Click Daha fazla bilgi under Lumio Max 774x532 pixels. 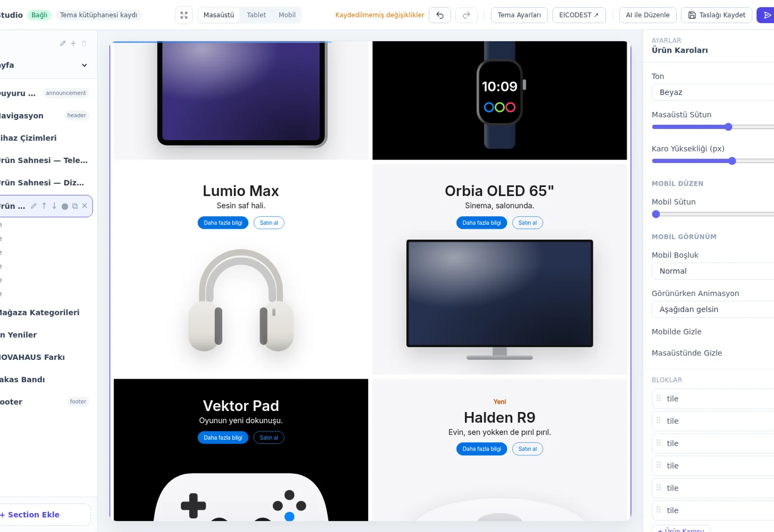pos(223,223)
